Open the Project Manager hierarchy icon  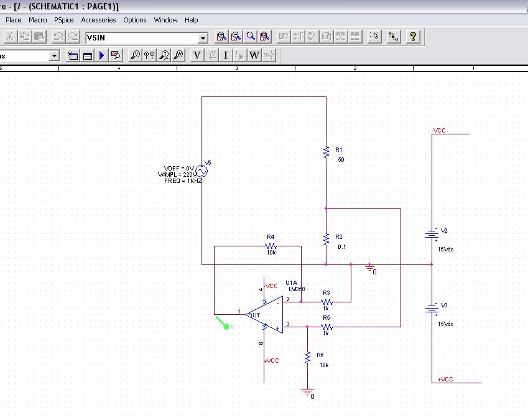(393, 36)
